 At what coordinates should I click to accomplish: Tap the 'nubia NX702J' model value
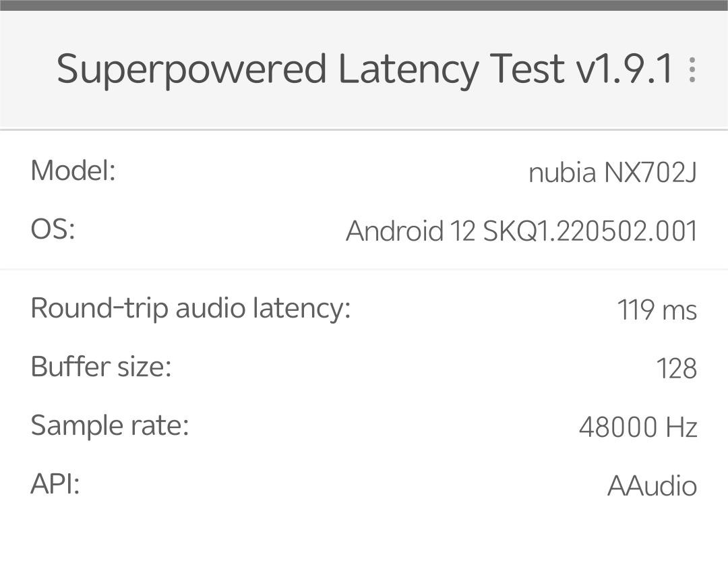coord(612,173)
